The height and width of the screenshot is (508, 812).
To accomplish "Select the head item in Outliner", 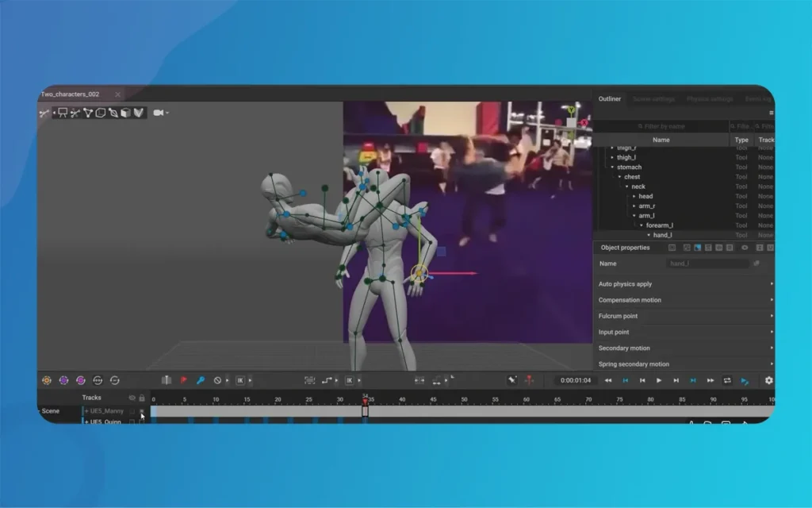I will pyautogui.click(x=645, y=196).
